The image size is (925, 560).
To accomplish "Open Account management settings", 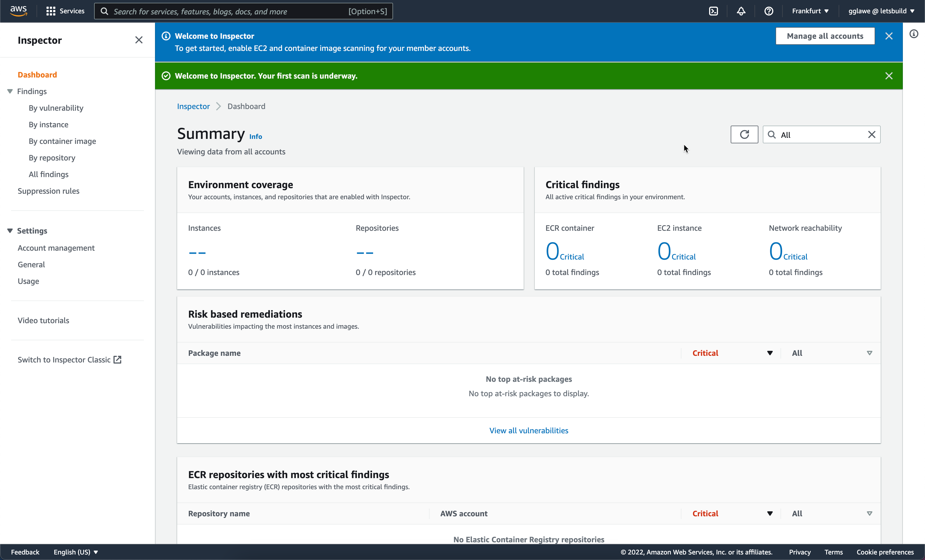I will click(56, 248).
